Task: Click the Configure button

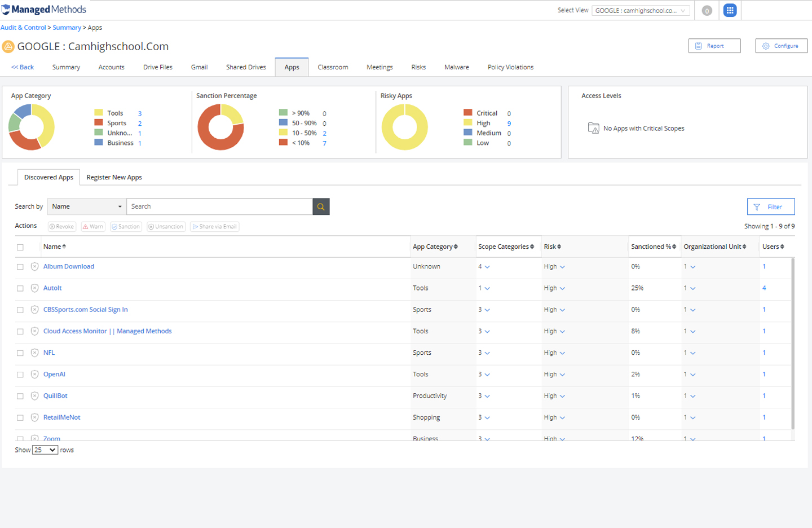Action: (782, 46)
